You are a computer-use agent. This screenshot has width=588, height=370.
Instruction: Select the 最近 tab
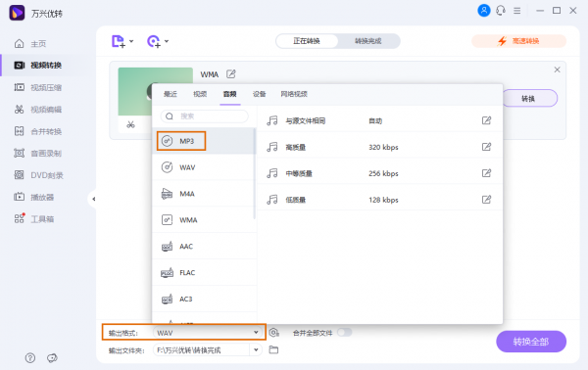[x=171, y=94]
